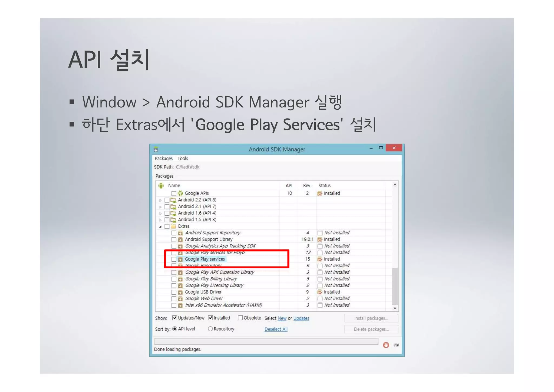Check the Google Play services checkbox
The width and height of the screenshot is (554, 392).
(x=174, y=259)
